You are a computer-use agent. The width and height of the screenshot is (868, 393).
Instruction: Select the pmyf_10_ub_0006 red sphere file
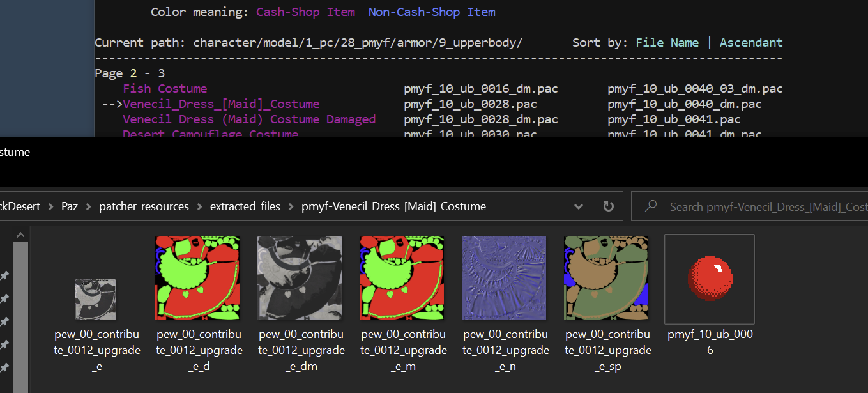click(x=709, y=279)
